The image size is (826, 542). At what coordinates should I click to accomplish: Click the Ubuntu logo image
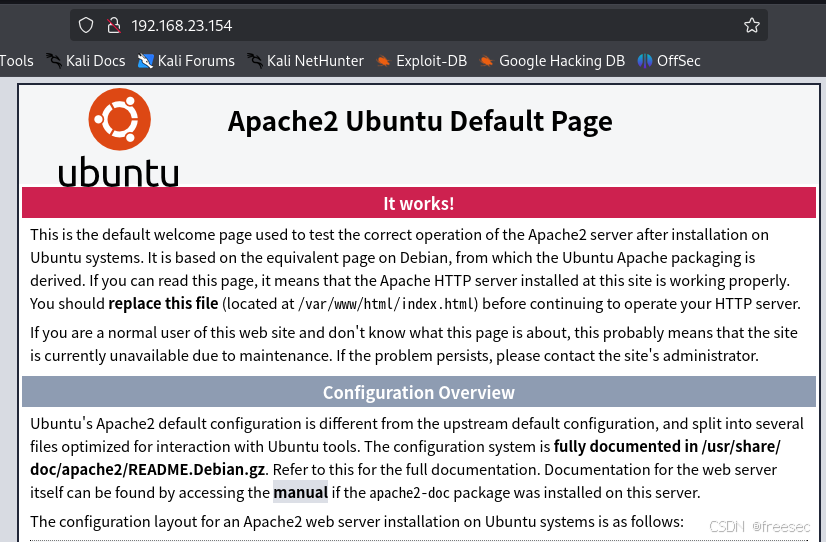(119, 137)
